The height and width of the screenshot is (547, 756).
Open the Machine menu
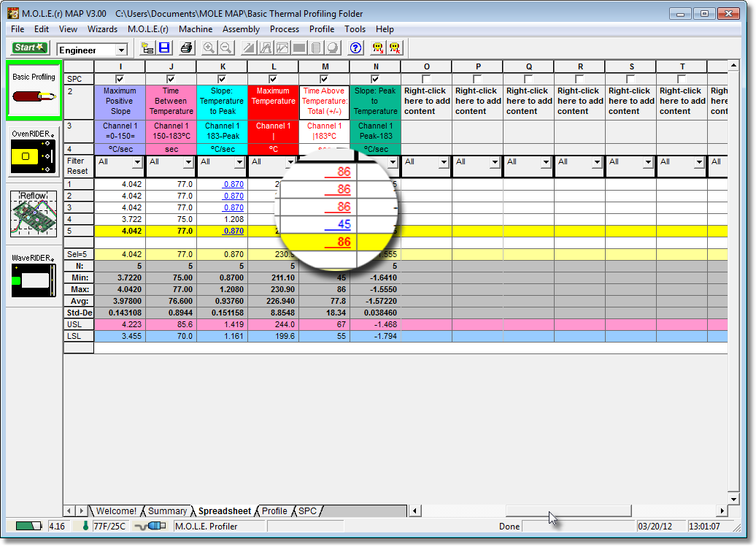pyautogui.click(x=196, y=29)
